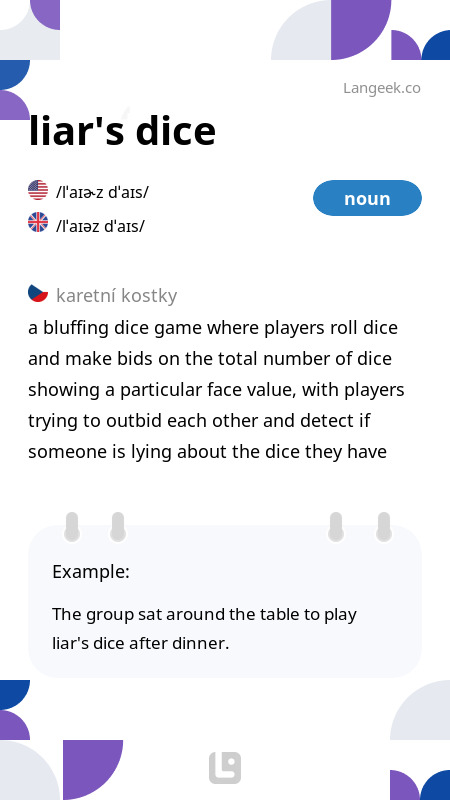Open the Langeek.co link
The height and width of the screenshot is (800, 450).
coord(382,88)
